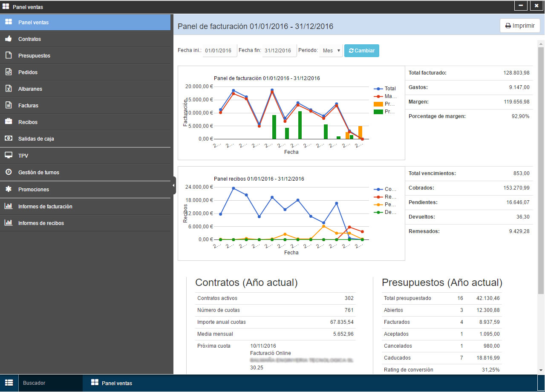Click the Fecha ini date field
Screen dimensions: 545x392
[x=219, y=51]
